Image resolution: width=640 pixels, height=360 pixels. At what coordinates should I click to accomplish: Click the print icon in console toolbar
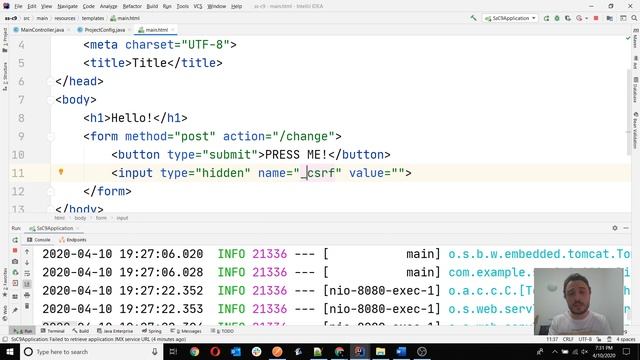(27, 295)
